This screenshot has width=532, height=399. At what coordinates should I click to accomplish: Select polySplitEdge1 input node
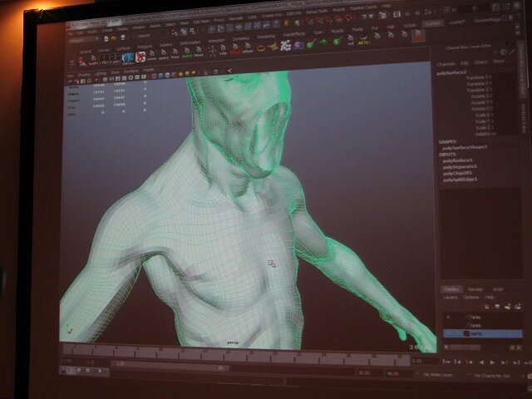click(x=460, y=180)
